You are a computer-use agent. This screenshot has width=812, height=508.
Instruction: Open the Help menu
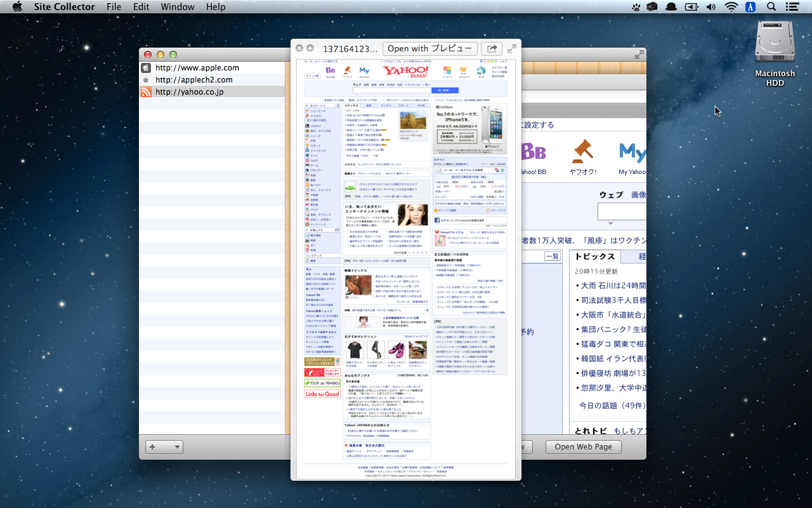pyautogui.click(x=216, y=7)
